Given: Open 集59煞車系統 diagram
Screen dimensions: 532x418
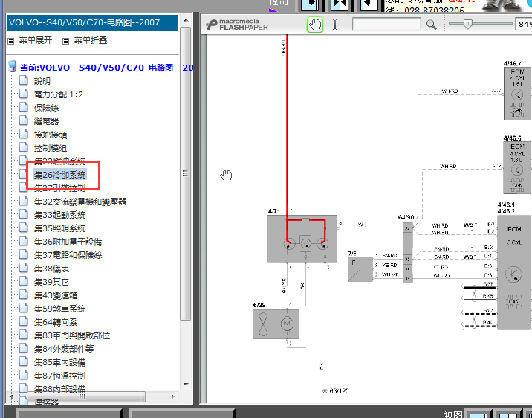Looking at the screenshot, I should (59, 309).
